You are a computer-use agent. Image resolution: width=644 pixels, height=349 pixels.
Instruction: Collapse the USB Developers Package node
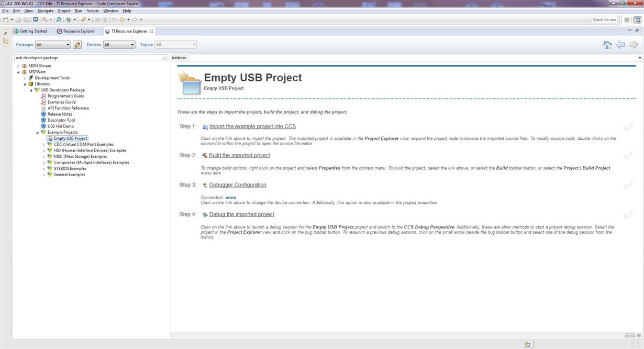31,90
